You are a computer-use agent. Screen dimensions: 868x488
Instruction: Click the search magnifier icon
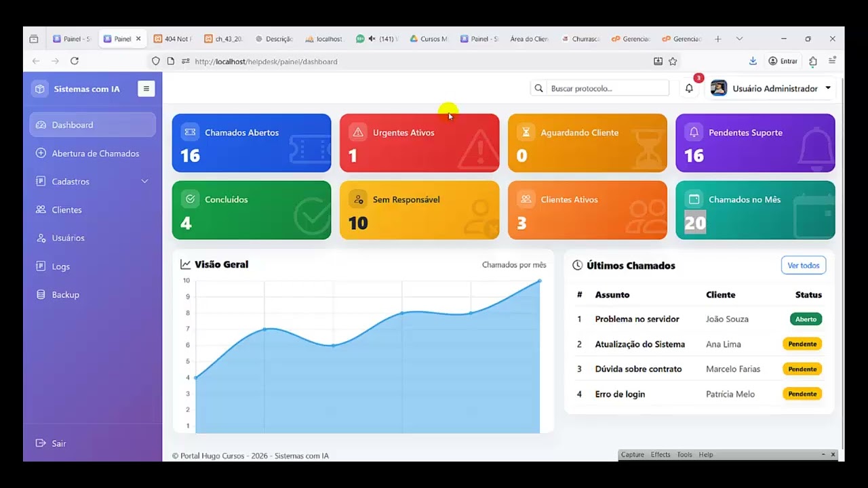539,88
